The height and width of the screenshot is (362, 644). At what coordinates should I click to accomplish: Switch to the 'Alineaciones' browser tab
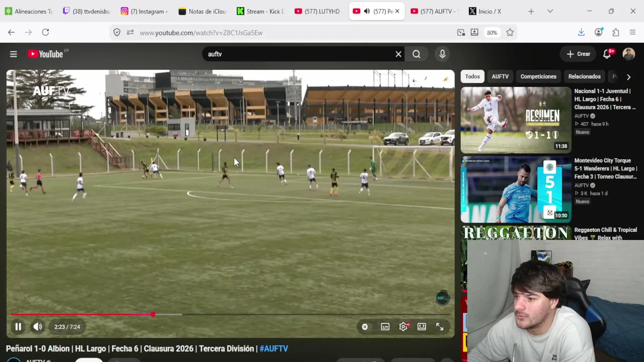29,11
